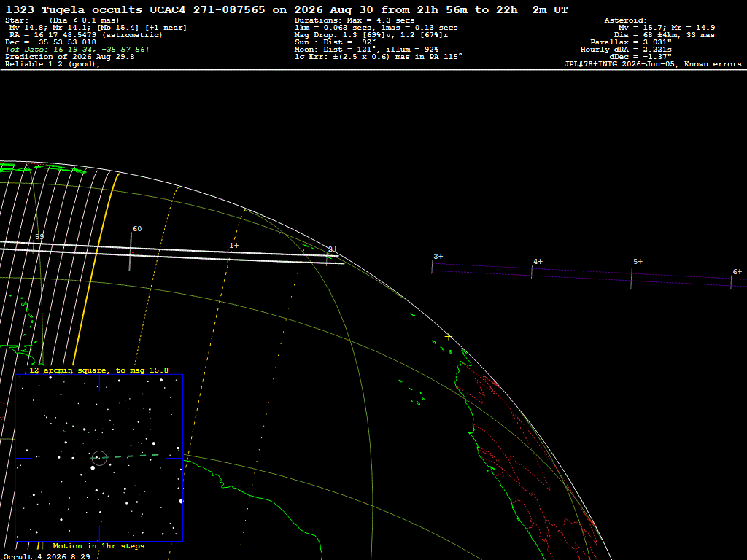The width and height of the screenshot is (747, 560).
Task: Click the 12 arcmin square chart caption
Action: click(x=98, y=370)
